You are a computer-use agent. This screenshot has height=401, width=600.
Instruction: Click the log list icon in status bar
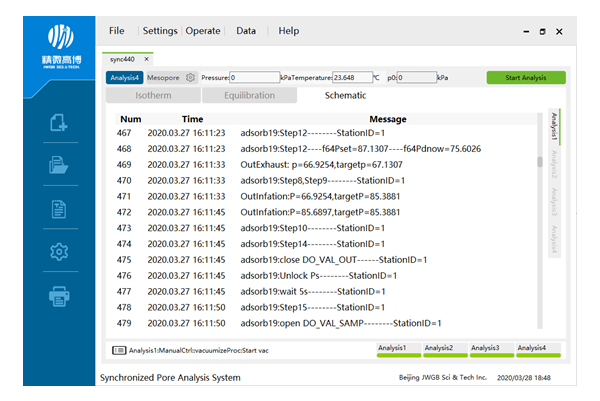pyautogui.click(x=119, y=350)
